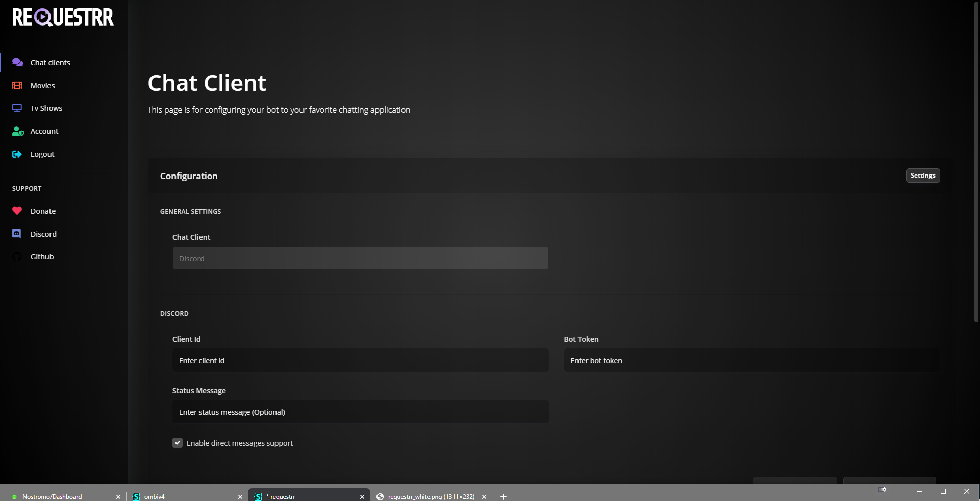Click the Requestrr logo
The height and width of the screenshot is (501, 980).
(63, 17)
